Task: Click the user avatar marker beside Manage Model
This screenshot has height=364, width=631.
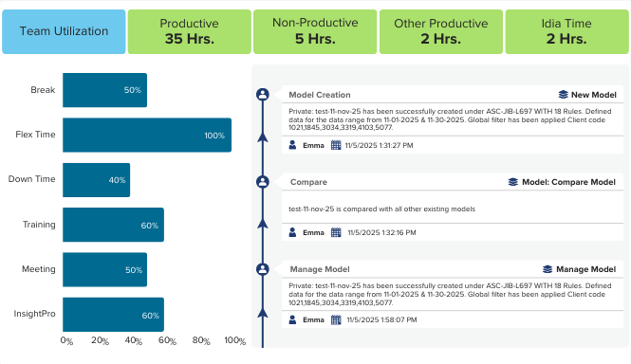Action: click(x=263, y=269)
